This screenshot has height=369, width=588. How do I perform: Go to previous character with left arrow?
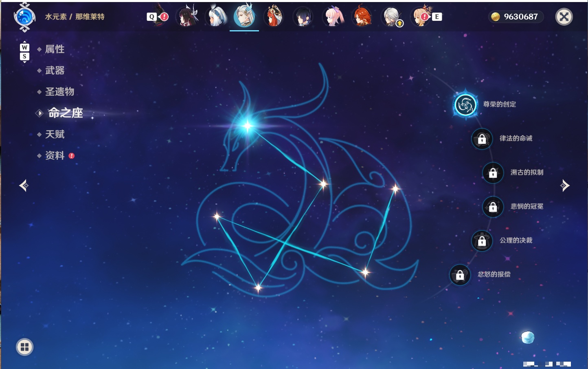click(24, 186)
